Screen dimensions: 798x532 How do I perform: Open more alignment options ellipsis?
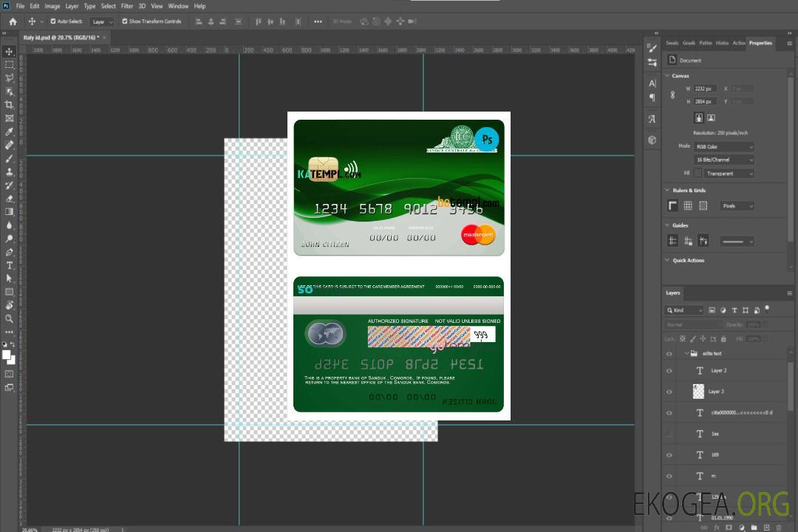pos(318,21)
